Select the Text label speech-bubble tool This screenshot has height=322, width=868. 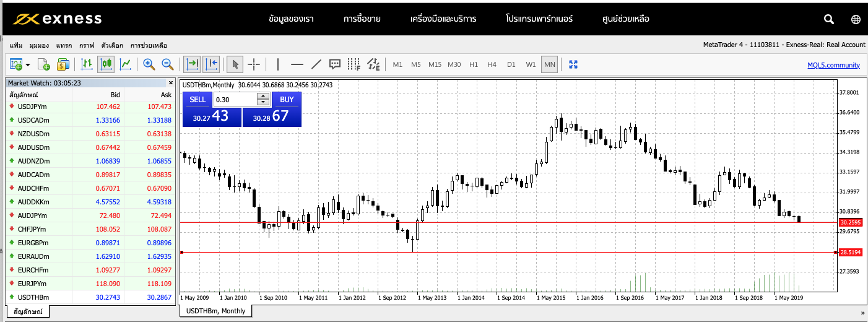tap(335, 64)
